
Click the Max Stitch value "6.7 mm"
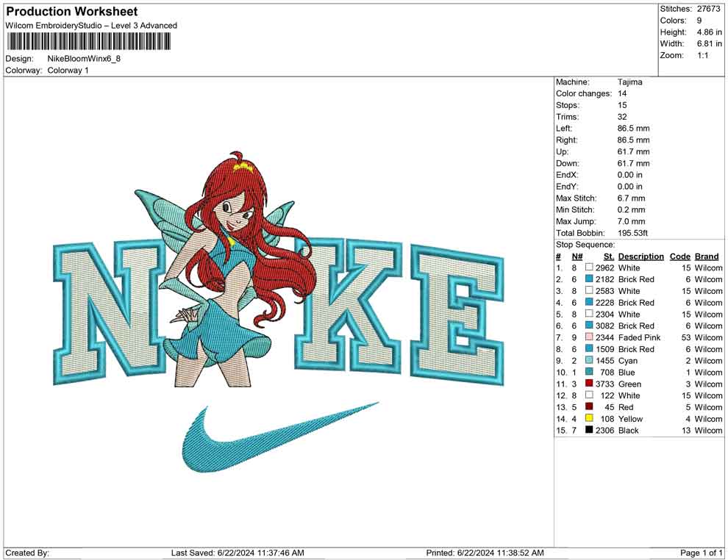tap(632, 198)
